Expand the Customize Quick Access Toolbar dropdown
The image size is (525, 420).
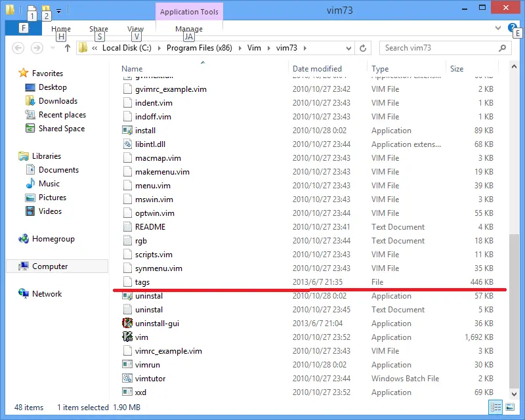[58, 11]
